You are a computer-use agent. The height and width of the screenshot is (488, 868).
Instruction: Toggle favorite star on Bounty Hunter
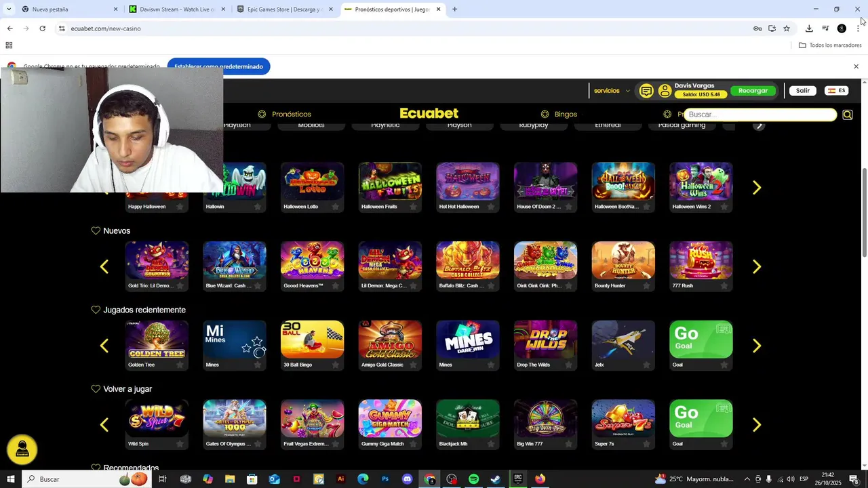(646, 286)
